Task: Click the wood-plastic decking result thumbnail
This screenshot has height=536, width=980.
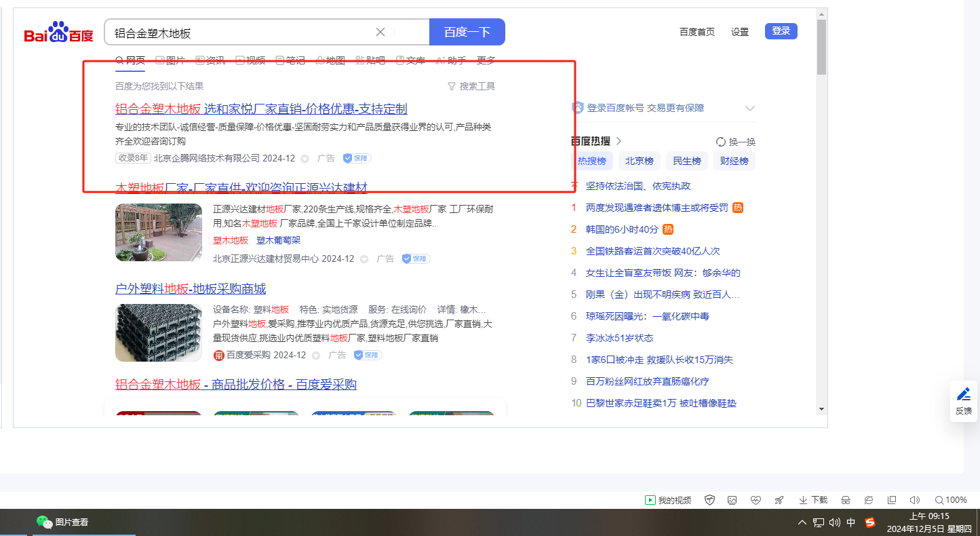Action: click(x=159, y=232)
